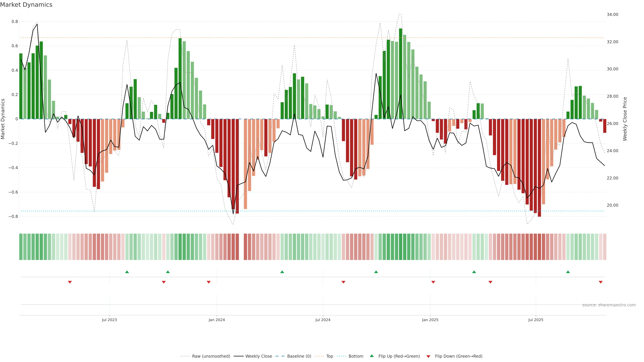The width and height of the screenshot is (644, 362).
Task: Click the source: sharemaestro.com text
Action: [x=609, y=305]
